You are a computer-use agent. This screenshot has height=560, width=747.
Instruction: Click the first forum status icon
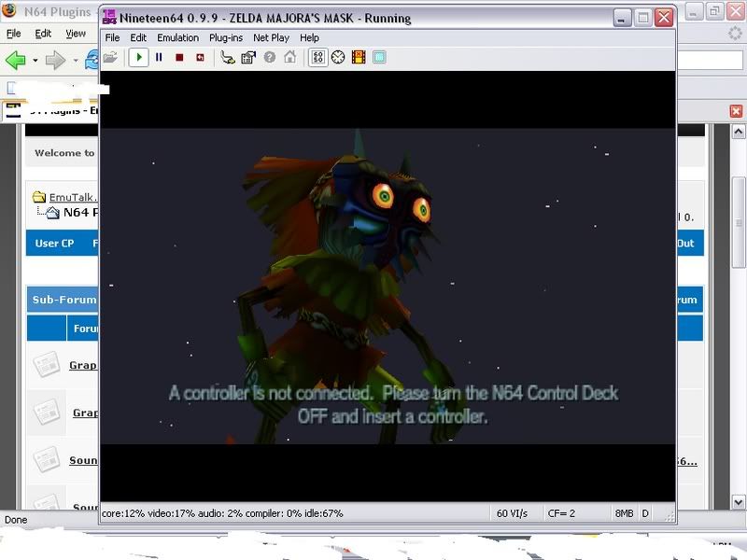pyautogui.click(x=46, y=365)
